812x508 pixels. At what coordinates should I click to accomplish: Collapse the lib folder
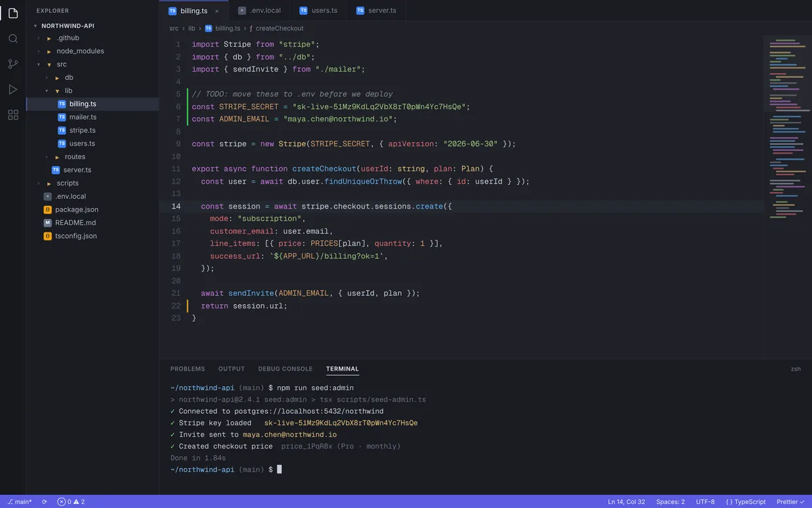tap(92, 91)
